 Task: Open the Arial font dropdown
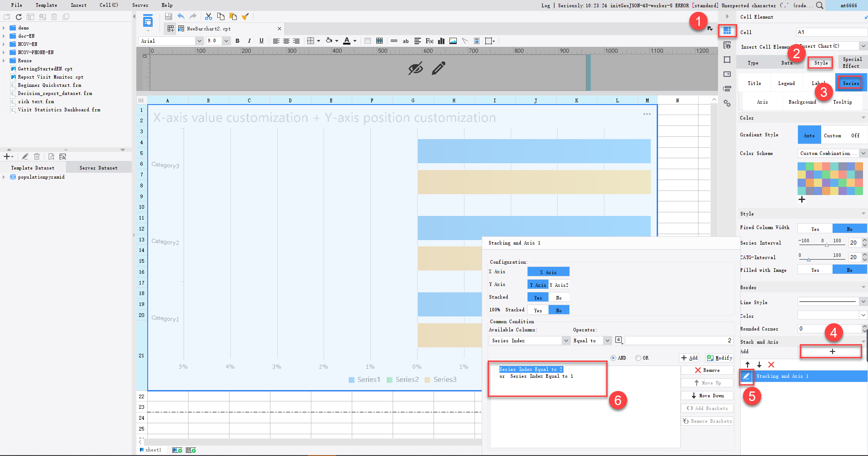[x=199, y=40]
